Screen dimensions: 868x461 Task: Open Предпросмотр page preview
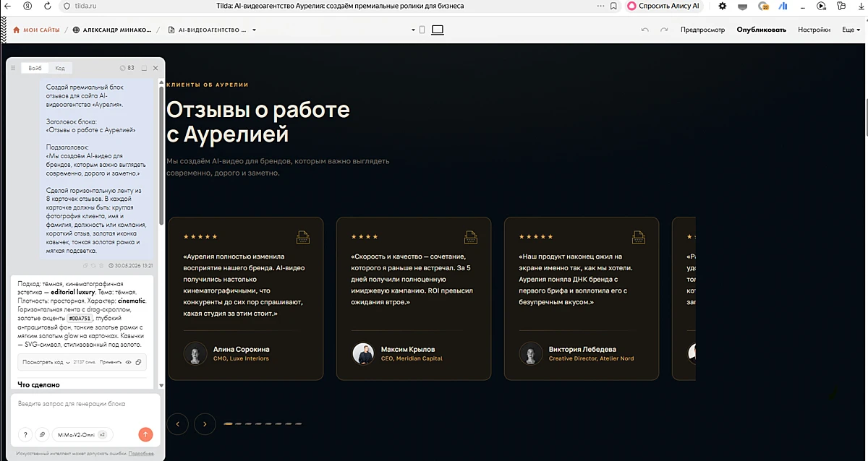coord(702,30)
